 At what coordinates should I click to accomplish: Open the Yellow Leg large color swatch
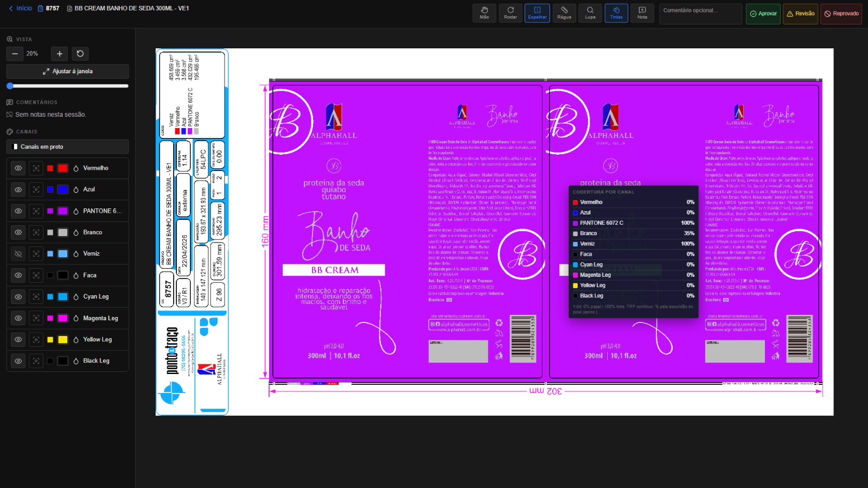(63, 340)
